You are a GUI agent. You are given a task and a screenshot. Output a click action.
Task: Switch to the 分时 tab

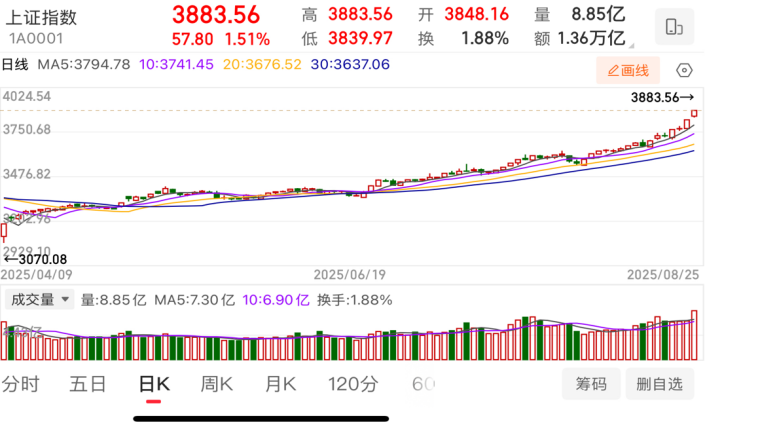[x=21, y=384]
